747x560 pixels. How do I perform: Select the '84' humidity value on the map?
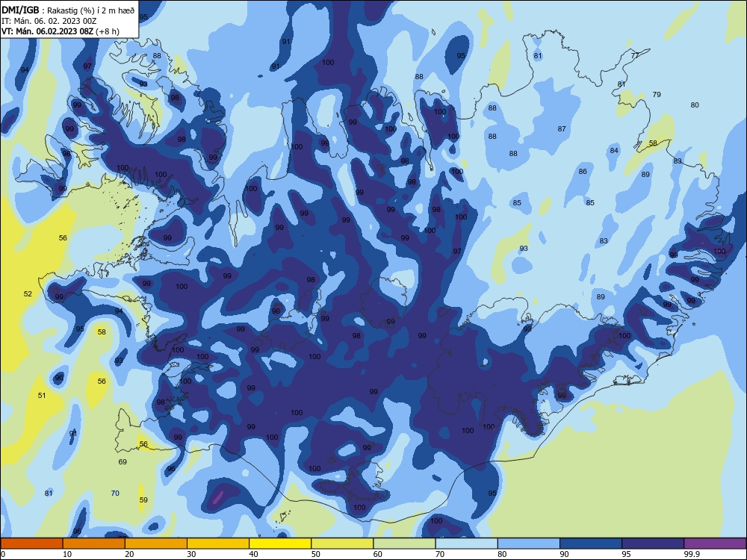pyautogui.click(x=615, y=151)
